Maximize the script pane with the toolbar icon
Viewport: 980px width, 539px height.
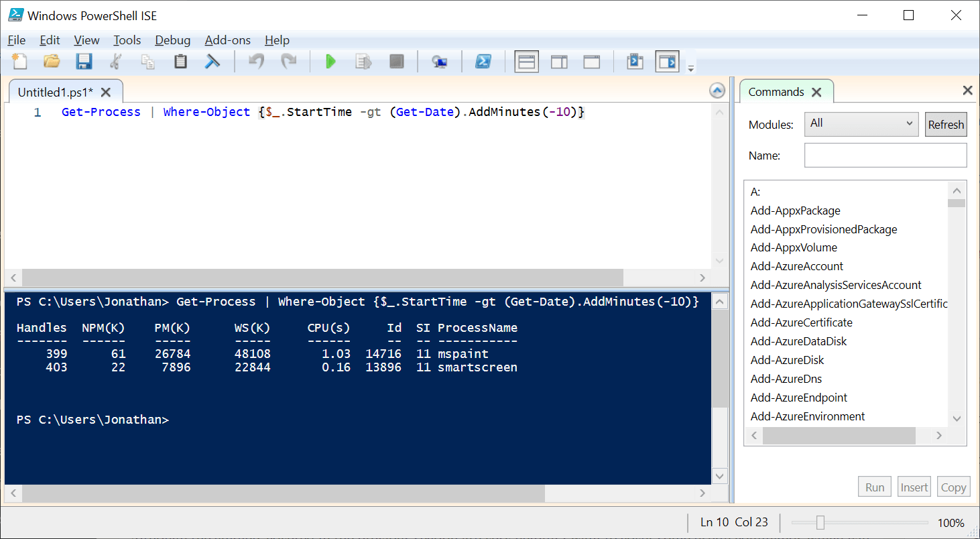[x=591, y=62]
